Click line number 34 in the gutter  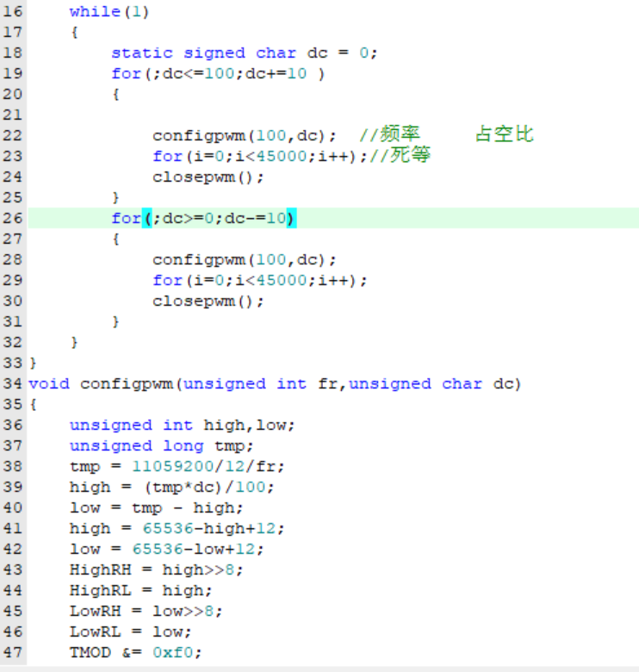12,383
